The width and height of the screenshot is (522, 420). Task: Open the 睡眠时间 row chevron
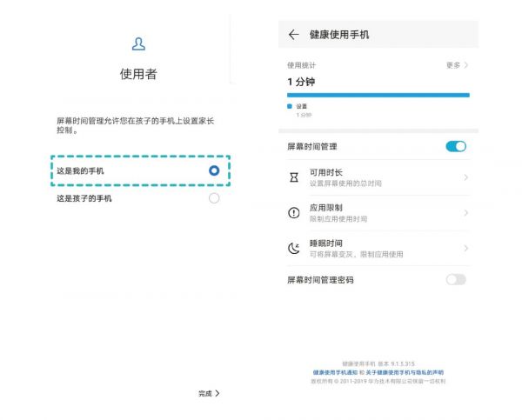point(466,249)
